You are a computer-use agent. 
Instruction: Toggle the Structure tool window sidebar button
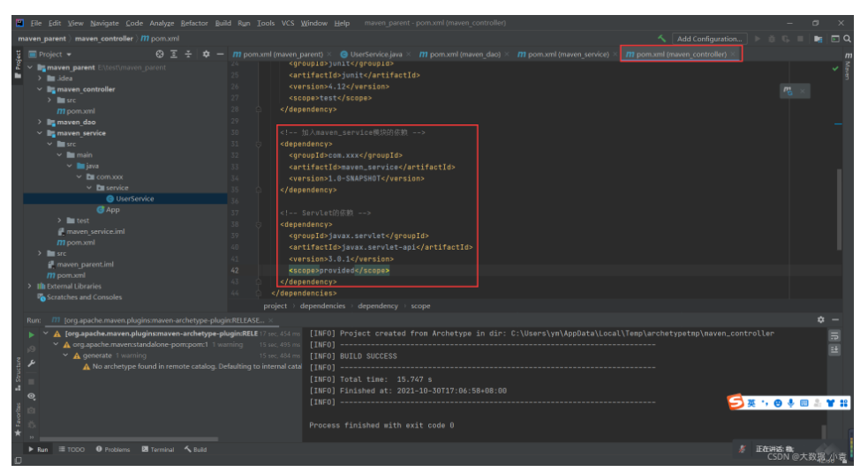[x=18, y=374]
